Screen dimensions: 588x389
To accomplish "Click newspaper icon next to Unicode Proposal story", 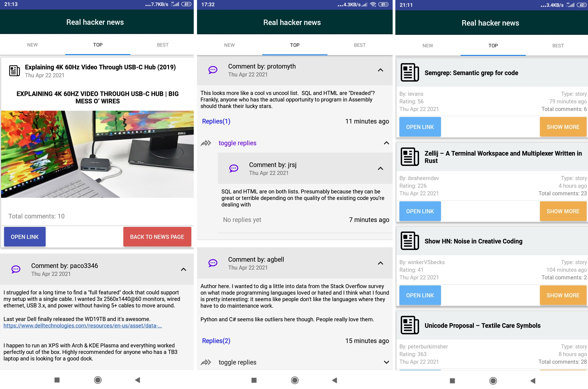I will coord(410,325).
